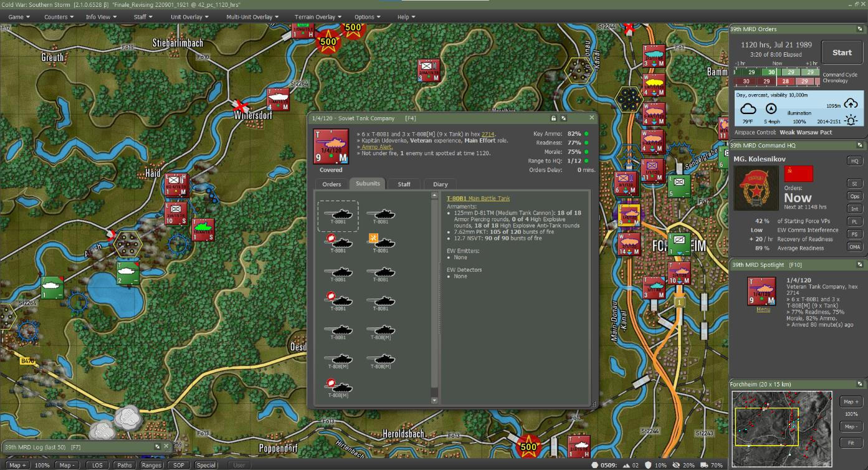Viewport: 868px width, 470px height.
Task: Select the HQ unit counter near Haid
Action: pyautogui.click(x=176, y=185)
